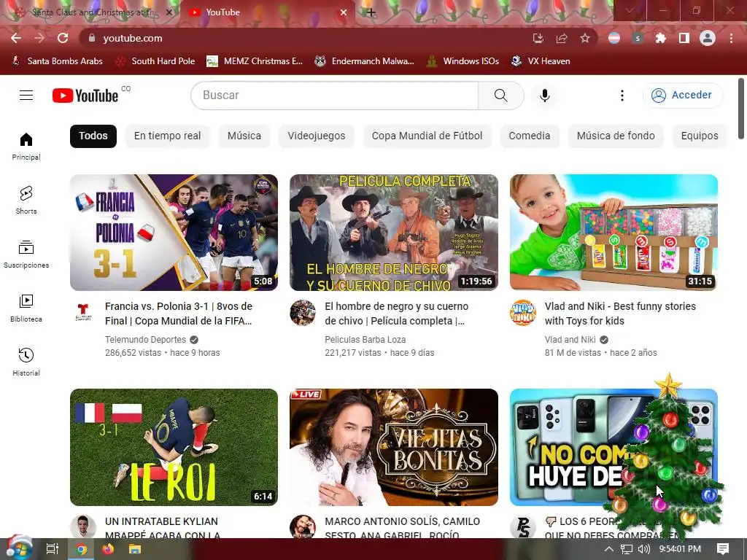Reload the page with refresh icon

click(x=63, y=38)
